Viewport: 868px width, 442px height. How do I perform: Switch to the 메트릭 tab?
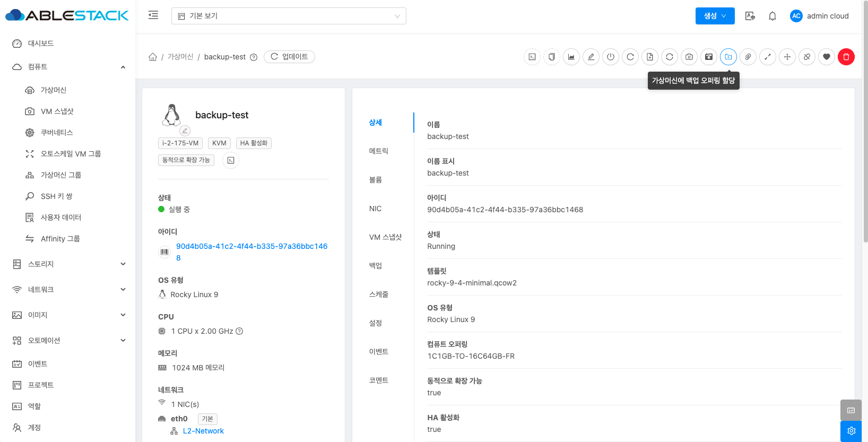point(379,151)
